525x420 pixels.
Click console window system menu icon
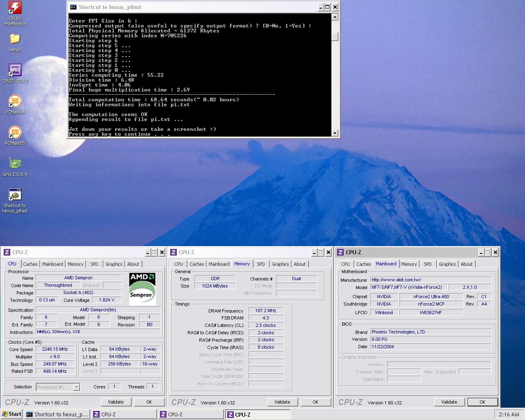pyautogui.click(x=73, y=7)
